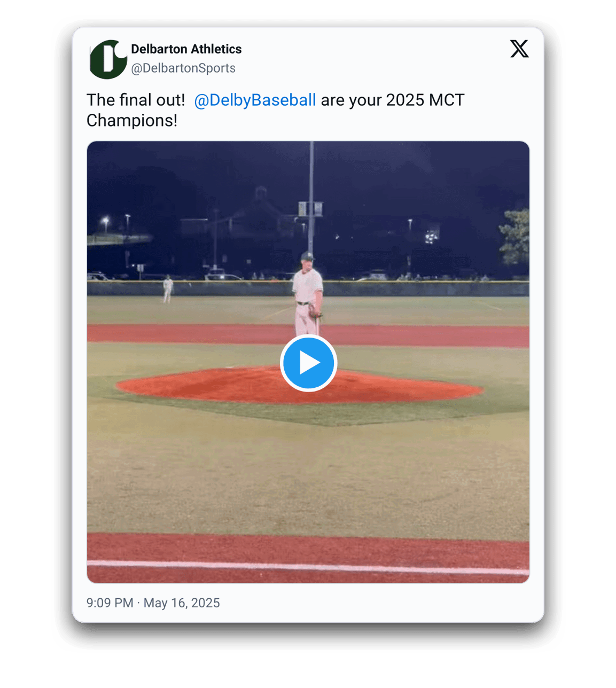Click the May 16, 2025 date

tap(182, 603)
